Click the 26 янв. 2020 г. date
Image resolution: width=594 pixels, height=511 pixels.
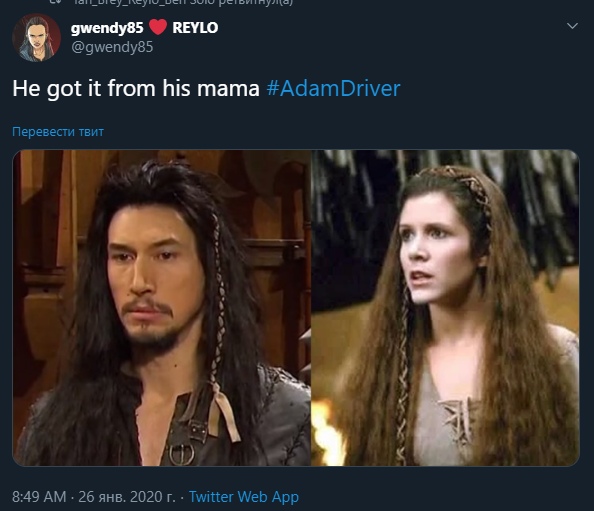(x=127, y=497)
